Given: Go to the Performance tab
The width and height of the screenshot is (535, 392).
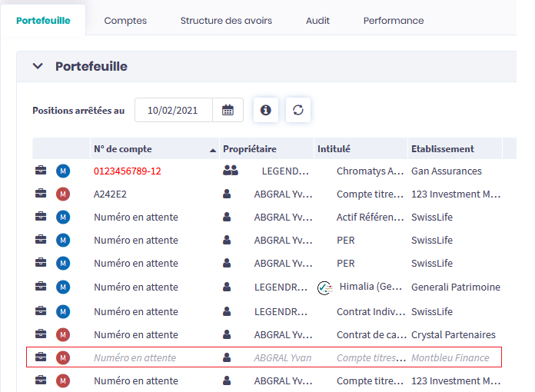Looking at the screenshot, I should pos(394,21).
